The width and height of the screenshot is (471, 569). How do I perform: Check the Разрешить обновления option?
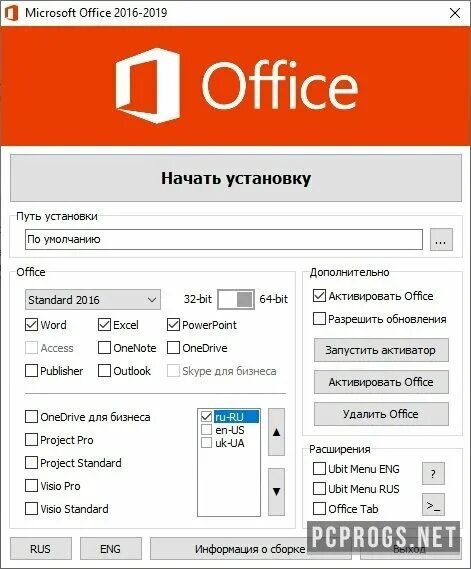[x=319, y=319]
